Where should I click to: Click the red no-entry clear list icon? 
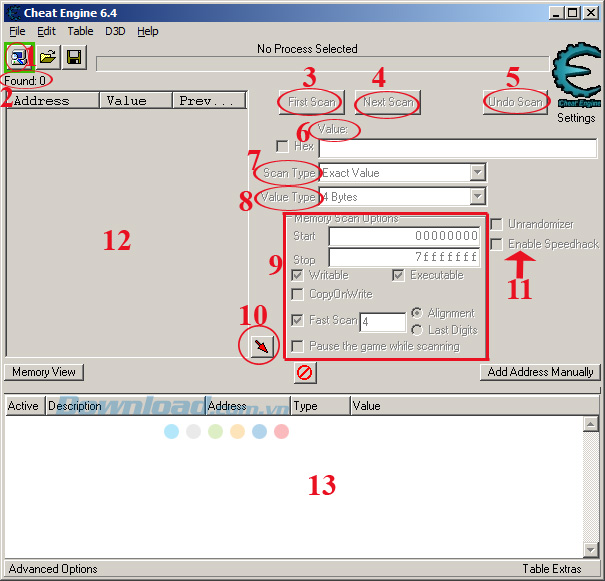point(305,373)
